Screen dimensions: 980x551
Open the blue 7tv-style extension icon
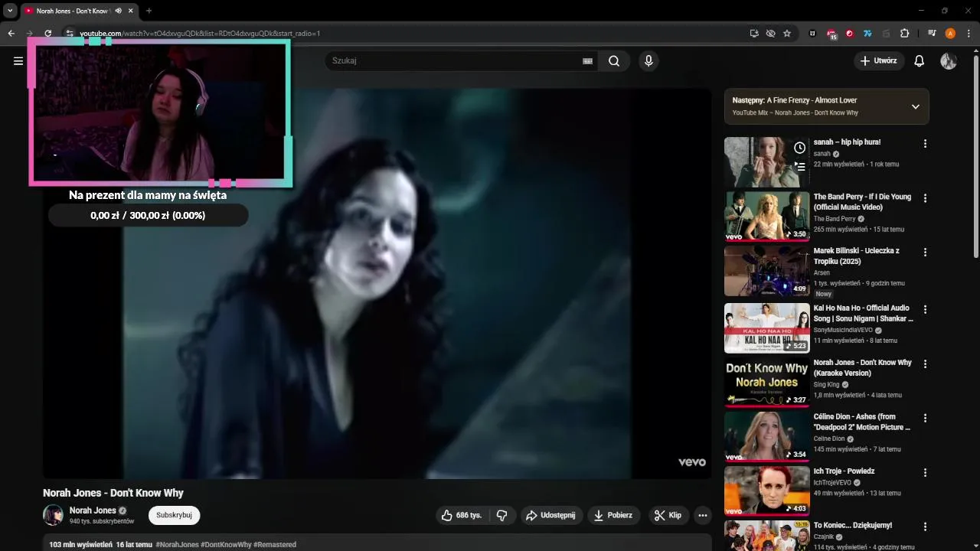pos(867,34)
